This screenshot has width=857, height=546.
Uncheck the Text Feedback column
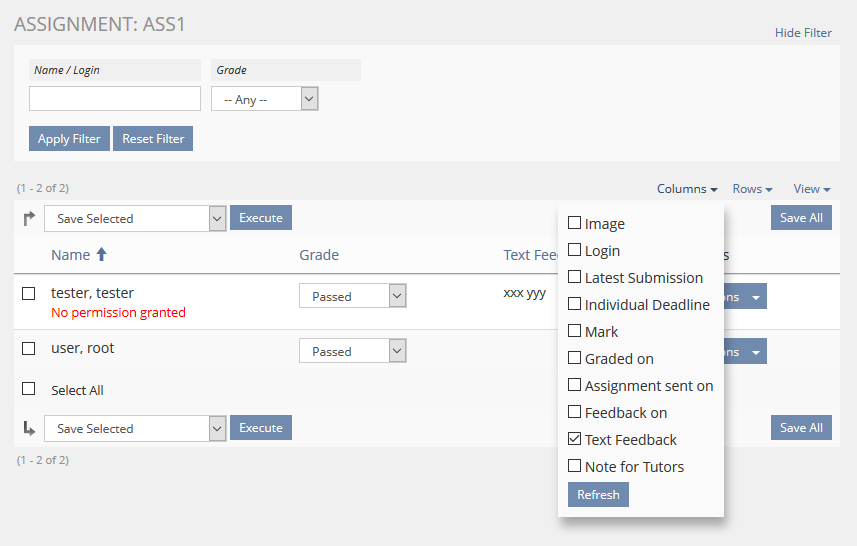click(575, 439)
